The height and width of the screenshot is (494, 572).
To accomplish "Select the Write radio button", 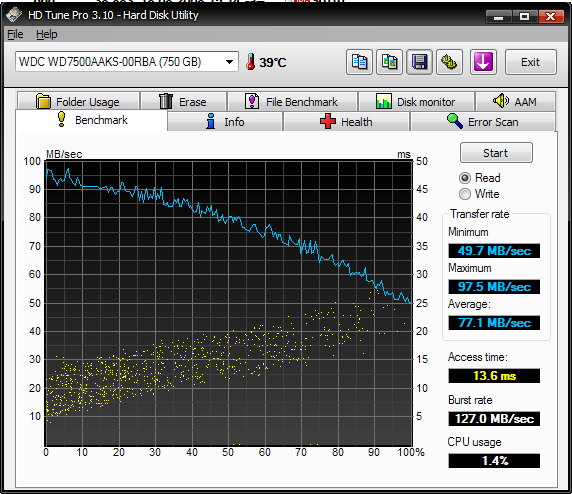I will (x=465, y=194).
